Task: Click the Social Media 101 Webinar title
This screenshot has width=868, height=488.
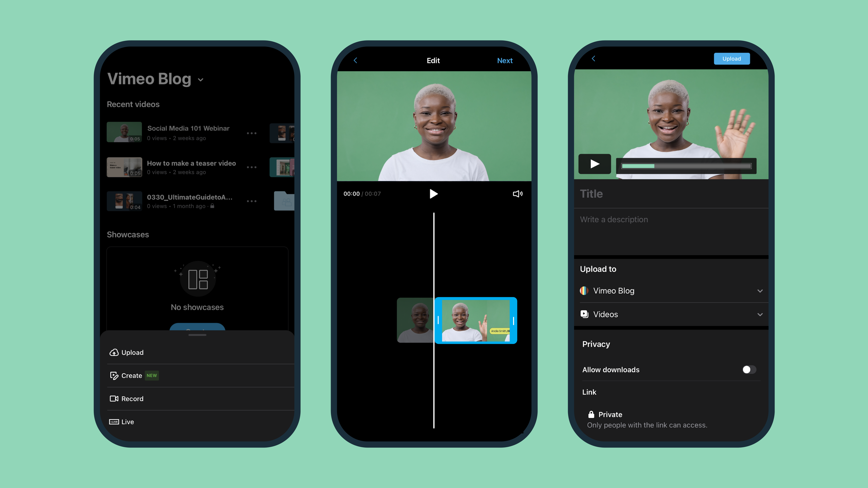Action: point(188,128)
